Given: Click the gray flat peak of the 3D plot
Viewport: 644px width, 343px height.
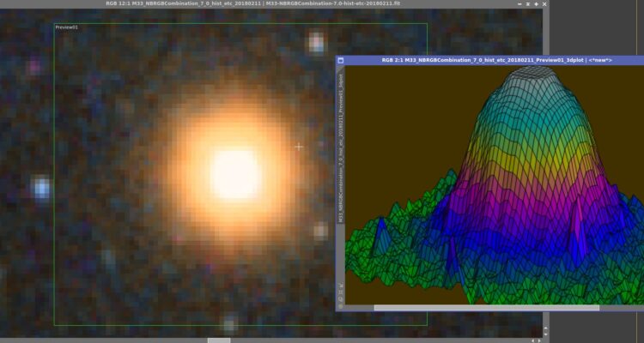Looking at the screenshot, I should (x=533, y=72).
